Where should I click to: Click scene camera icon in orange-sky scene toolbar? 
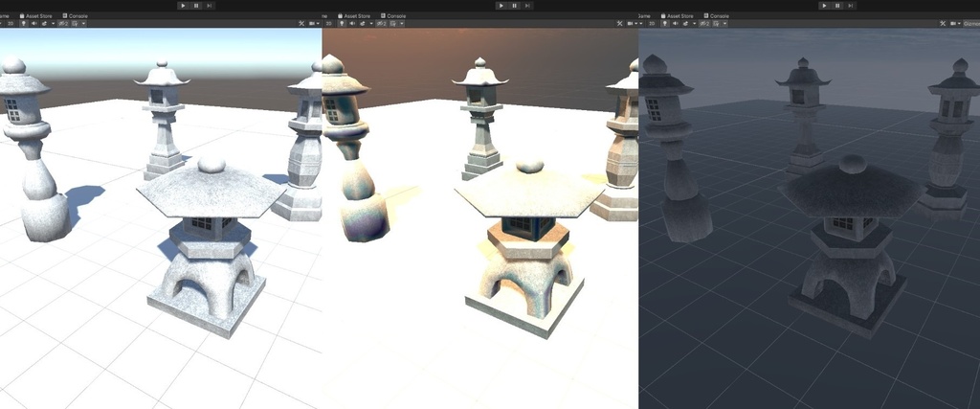point(630,23)
